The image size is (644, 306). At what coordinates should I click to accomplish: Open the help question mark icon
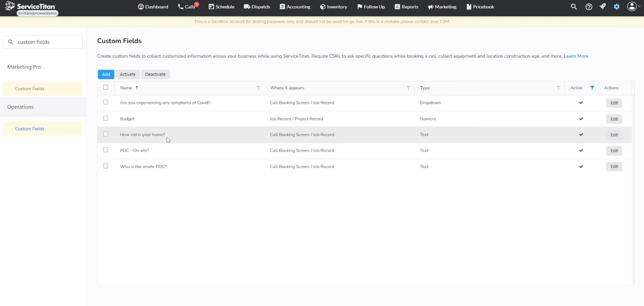coord(589,7)
